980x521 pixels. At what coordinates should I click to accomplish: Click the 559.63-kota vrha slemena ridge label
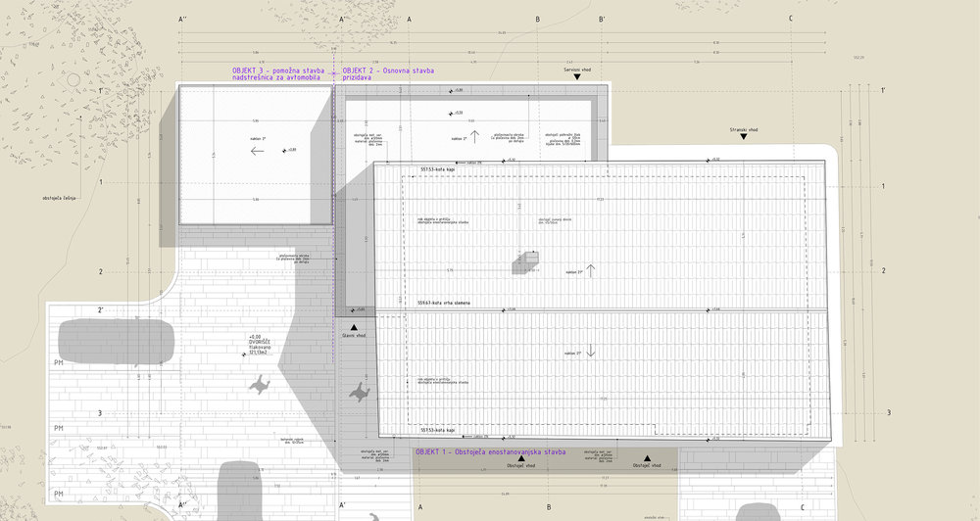click(x=445, y=303)
